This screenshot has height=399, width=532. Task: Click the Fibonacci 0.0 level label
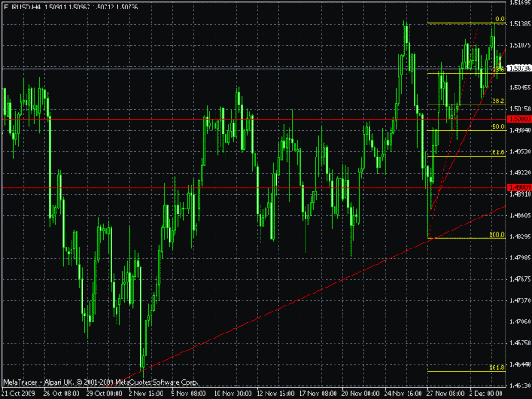click(501, 20)
